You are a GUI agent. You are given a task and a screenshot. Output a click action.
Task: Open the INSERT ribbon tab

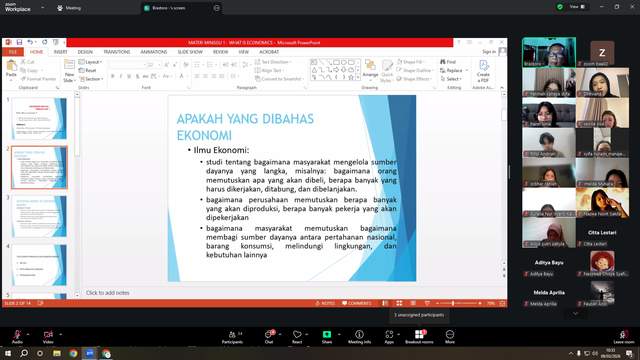[60, 52]
